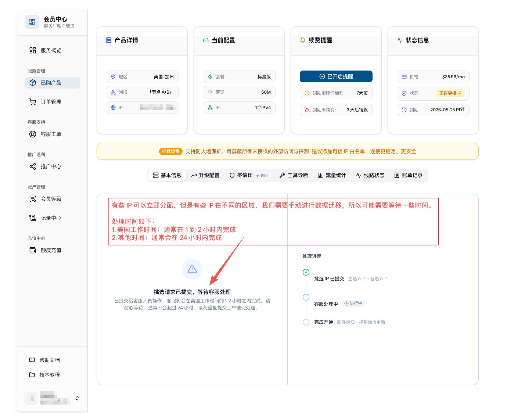This screenshot has width=532, height=413.
Task: Open 记录中心 page
Action: pos(52,218)
